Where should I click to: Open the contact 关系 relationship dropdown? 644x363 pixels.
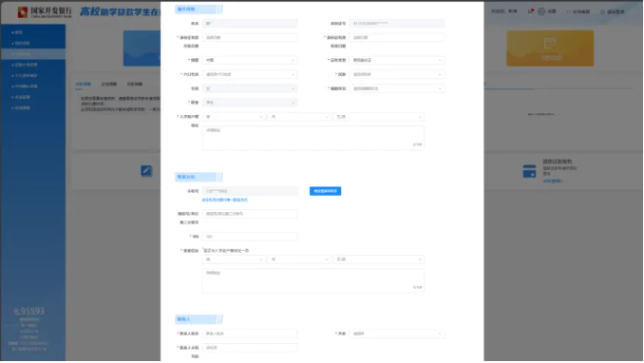coord(397,334)
